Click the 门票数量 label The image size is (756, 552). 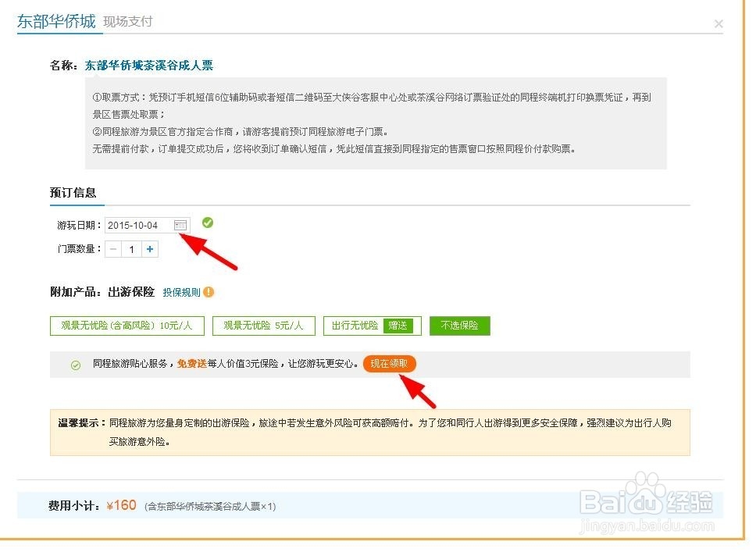(79, 249)
